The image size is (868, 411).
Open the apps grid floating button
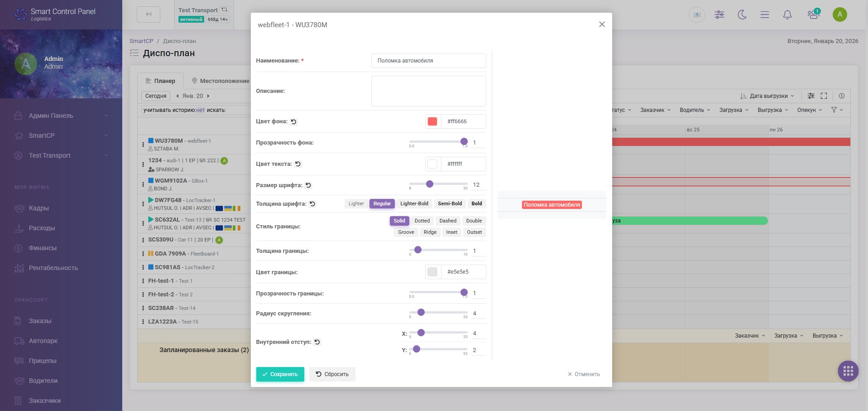click(x=848, y=372)
